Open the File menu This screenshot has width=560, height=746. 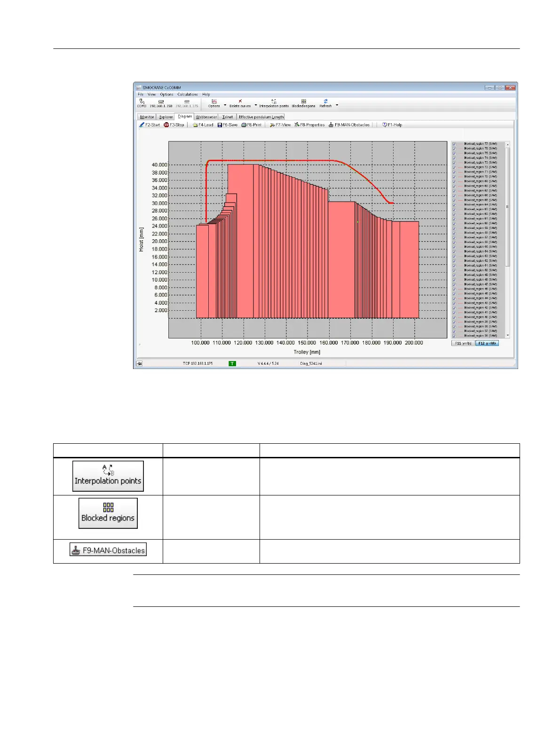pos(141,94)
